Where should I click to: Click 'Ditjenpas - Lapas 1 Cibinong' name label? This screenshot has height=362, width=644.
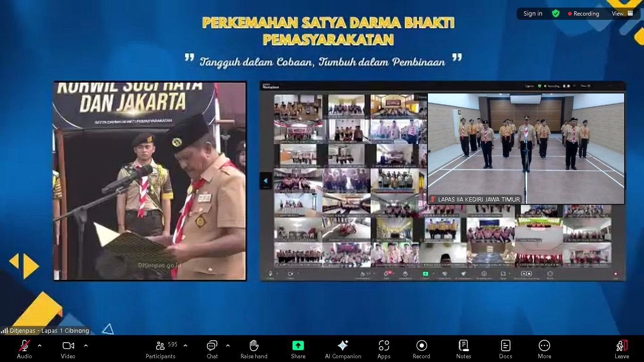tap(49, 331)
